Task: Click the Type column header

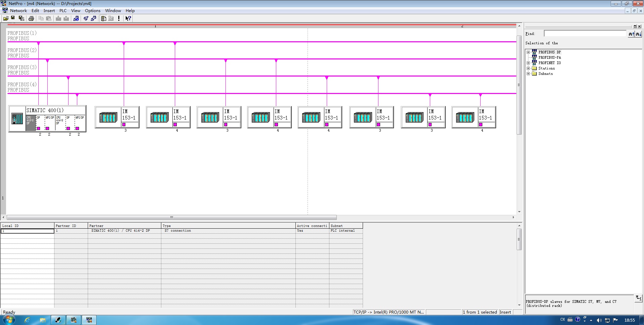Action: coord(228,226)
